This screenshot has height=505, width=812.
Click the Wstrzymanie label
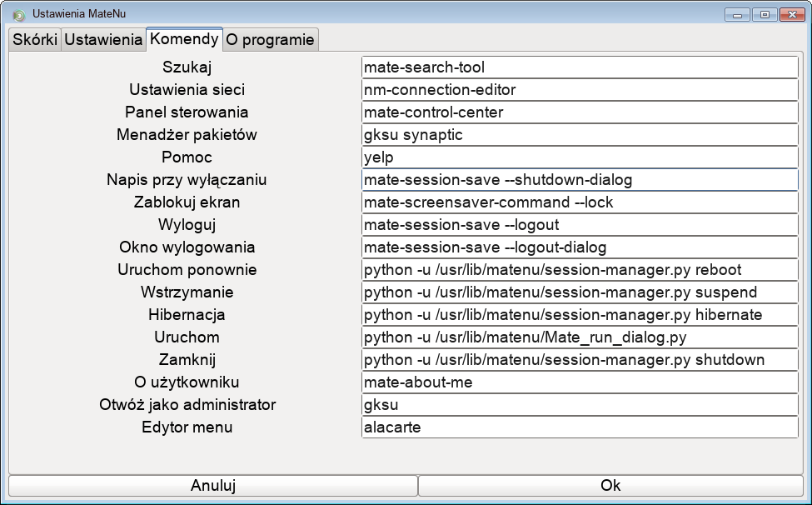(187, 292)
